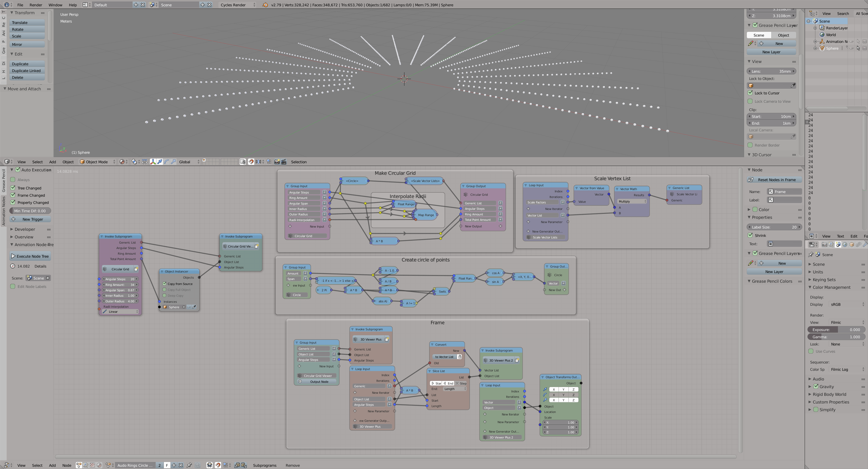Open the Radii Interpolation Linear dropdown
The image size is (868, 469).
(x=120, y=311)
